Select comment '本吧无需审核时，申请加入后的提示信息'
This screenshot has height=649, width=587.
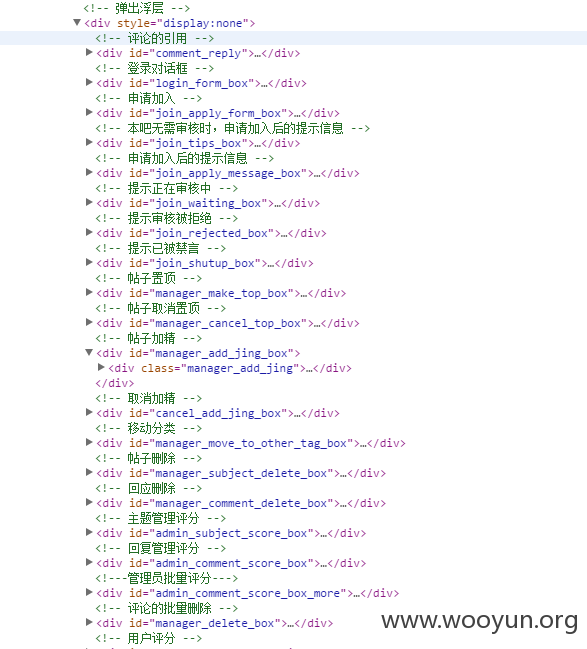[x=232, y=128]
